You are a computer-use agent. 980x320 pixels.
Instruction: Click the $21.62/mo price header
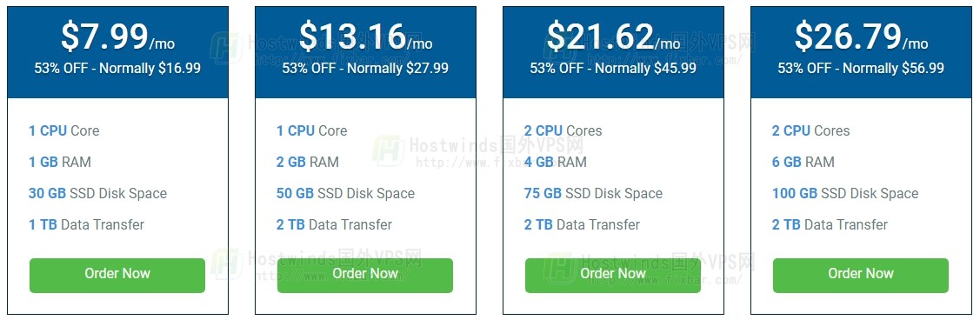point(613,37)
